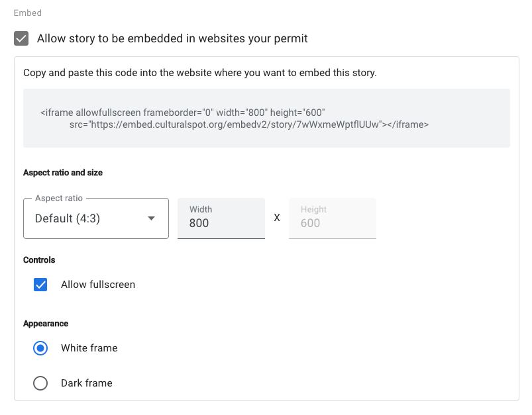Click the Copy and paste this code instruction text

(x=200, y=73)
